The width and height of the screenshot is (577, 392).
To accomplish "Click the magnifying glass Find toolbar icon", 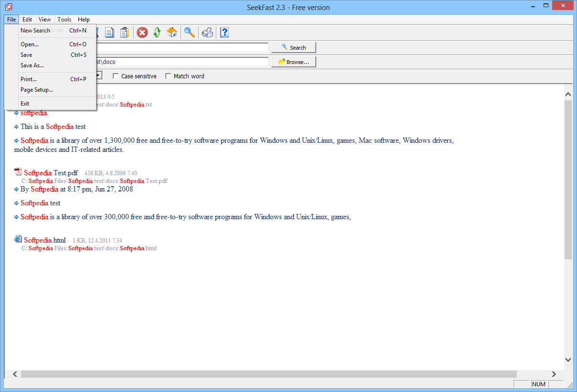I will 190,32.
